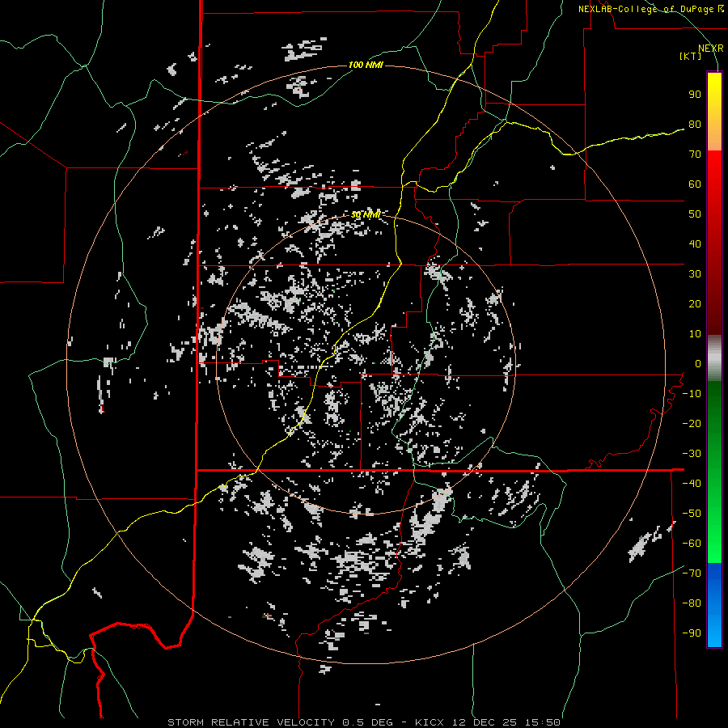Image resolution: width=728 pixels, height=728 pixels.
Task: Click the 60 knot scale value
Action: (x=695, y=184)
